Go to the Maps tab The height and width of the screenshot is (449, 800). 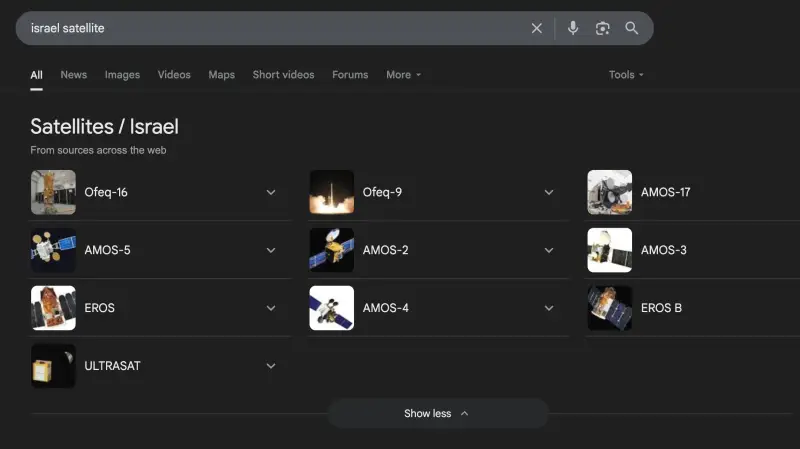pos(221,75)
